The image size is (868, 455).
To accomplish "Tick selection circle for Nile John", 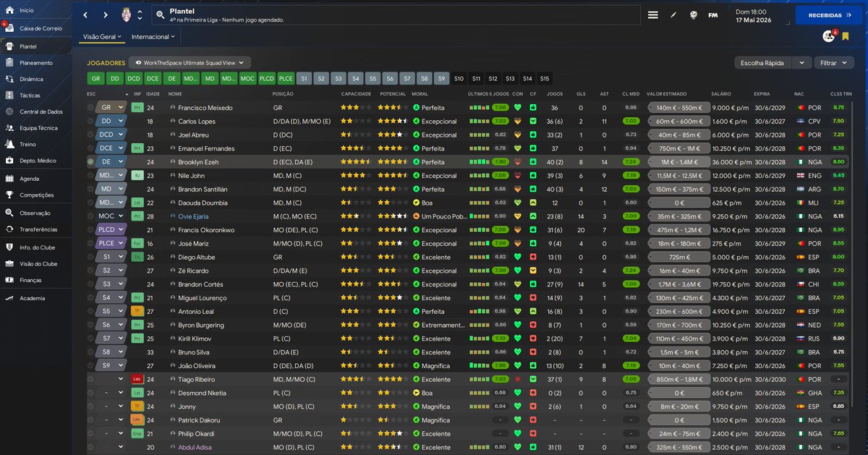I will (90, 176).
